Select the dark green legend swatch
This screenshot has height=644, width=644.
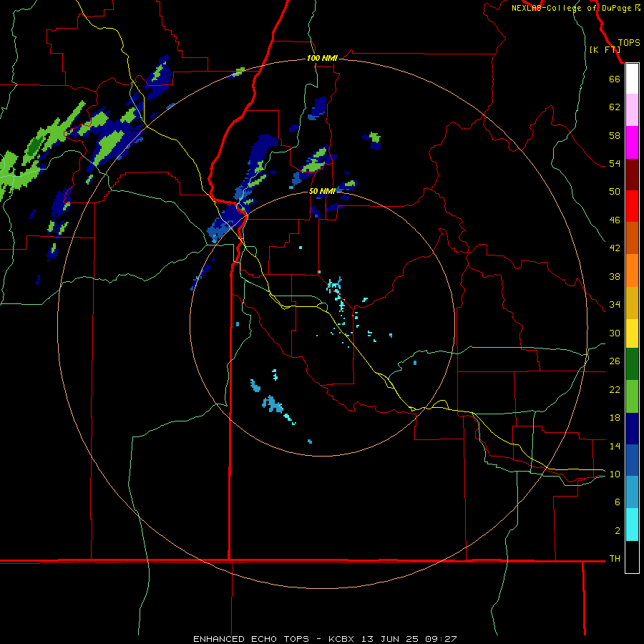pos(632,364)
